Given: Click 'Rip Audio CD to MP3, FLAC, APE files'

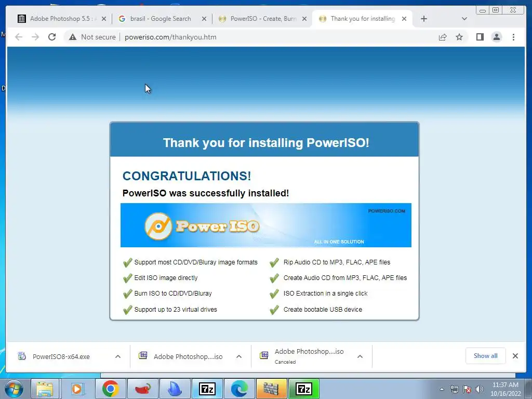Looking at the screenshot, I should click(337, 262).
